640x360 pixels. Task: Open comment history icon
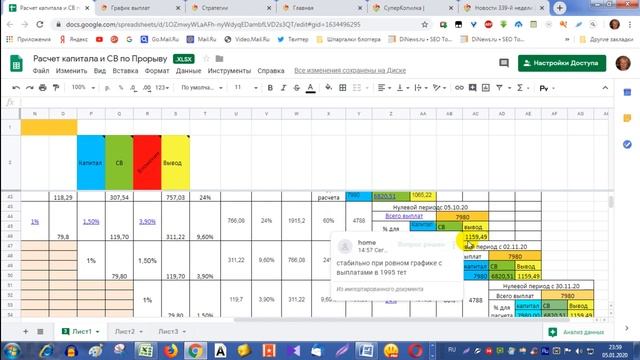click(x=504, y=63)
